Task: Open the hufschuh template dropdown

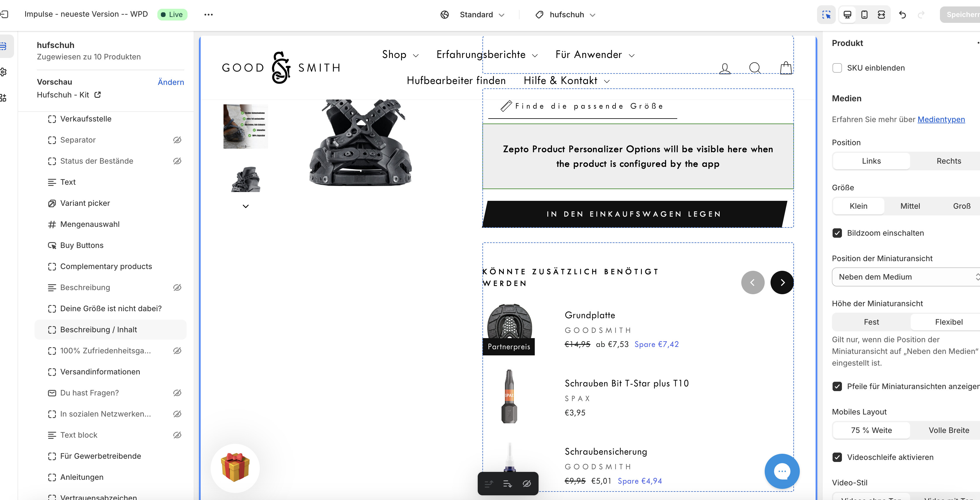Action: [566, 14]
